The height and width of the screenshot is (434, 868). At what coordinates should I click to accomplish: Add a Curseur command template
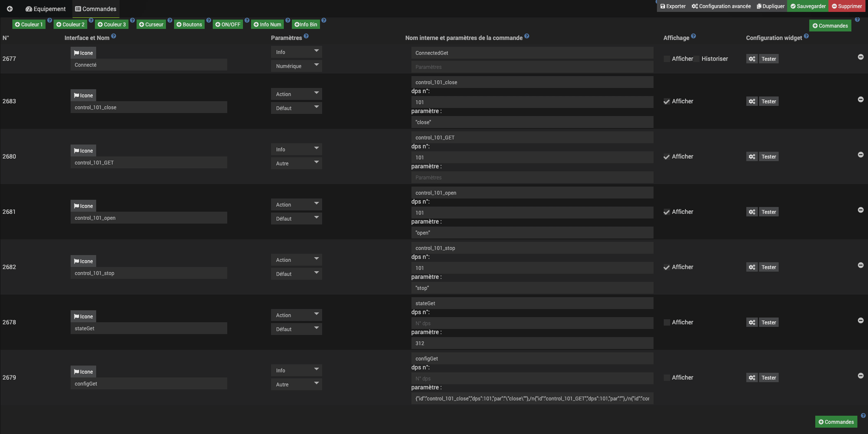(151, 25)
